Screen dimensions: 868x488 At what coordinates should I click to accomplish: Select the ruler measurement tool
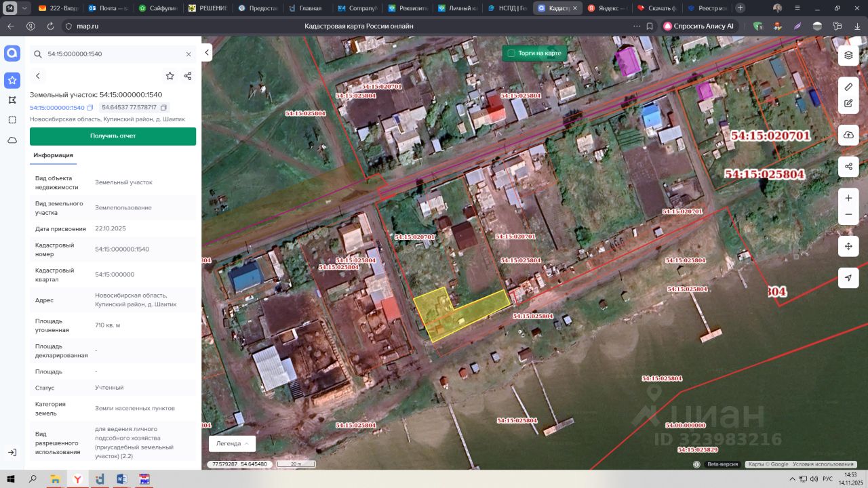pos(848,87)
